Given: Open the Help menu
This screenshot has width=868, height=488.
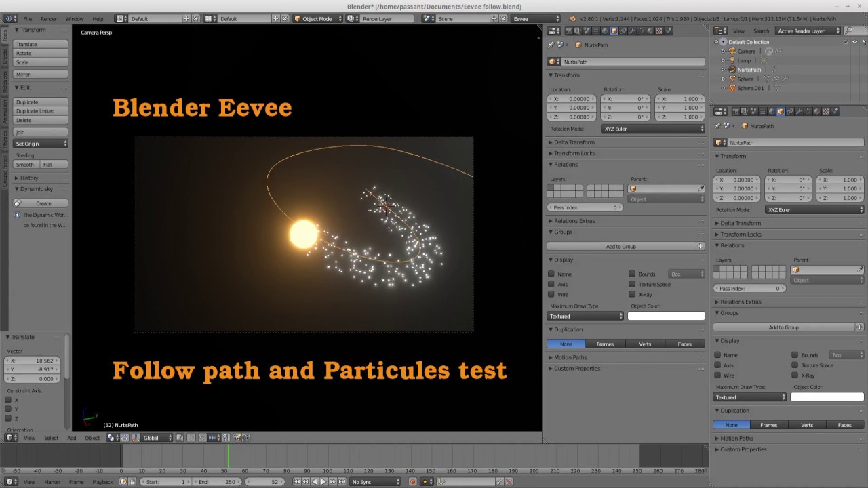Looking at the screenshot, I should 98,18.
